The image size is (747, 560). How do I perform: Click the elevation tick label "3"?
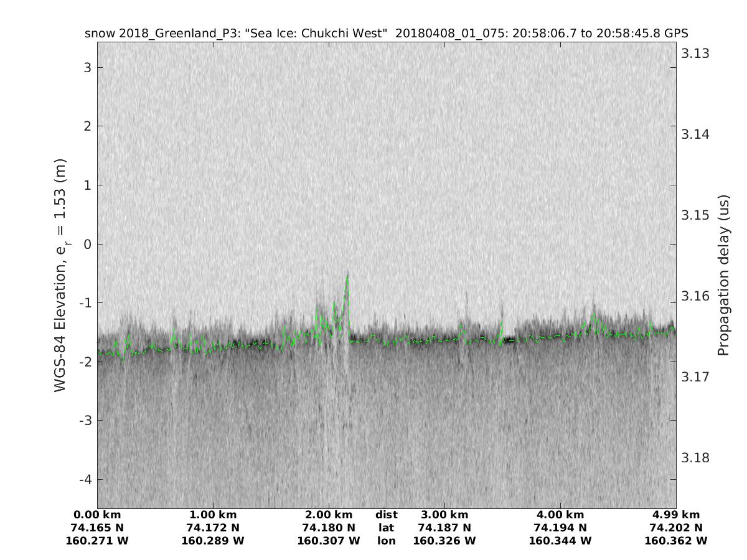[x=88, y=67]
